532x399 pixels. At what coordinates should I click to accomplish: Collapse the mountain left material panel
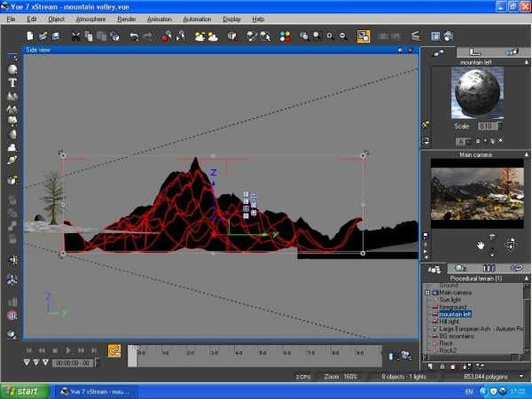[526, 62]
